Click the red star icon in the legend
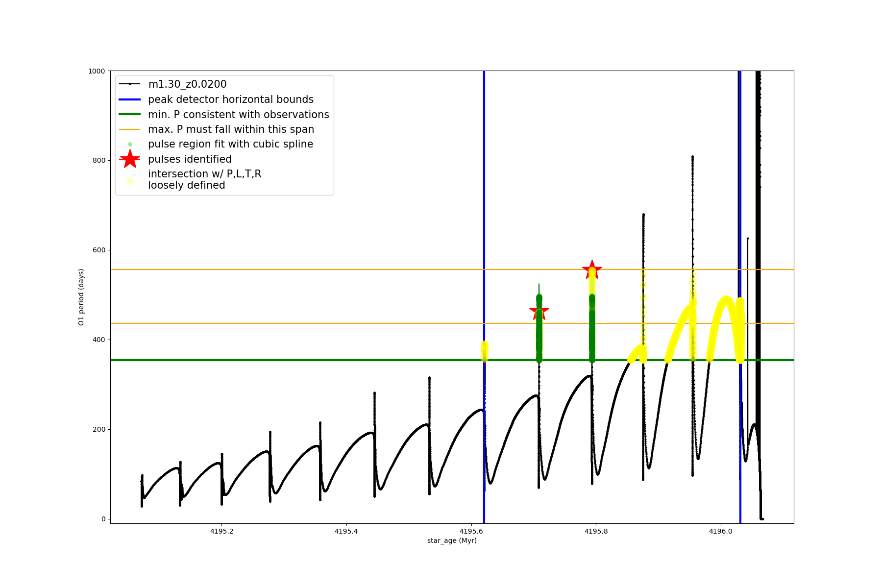The width and height of the screenshot is (882, 588). coord(130,159)
